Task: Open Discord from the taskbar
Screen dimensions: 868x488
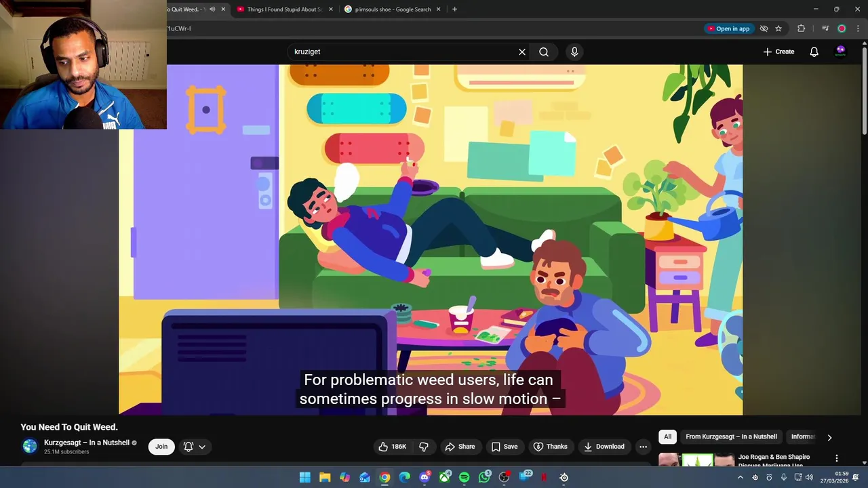Action: (425, 477)
